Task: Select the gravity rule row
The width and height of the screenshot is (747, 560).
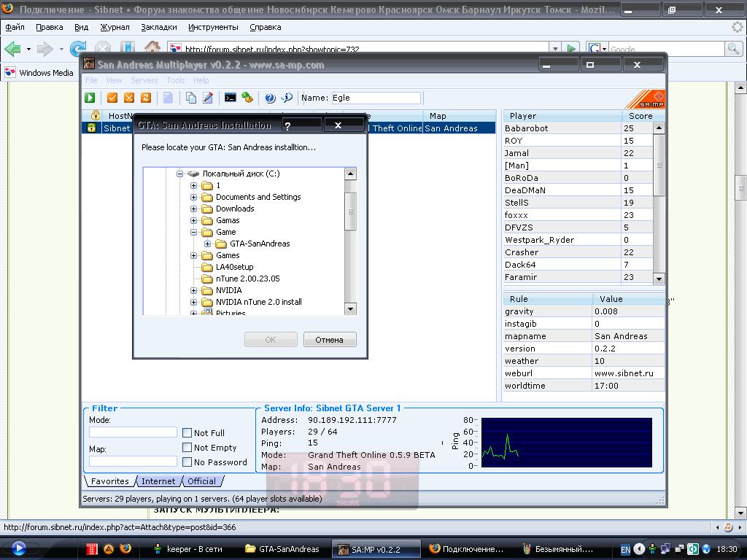Action: (x=584, y=311)
